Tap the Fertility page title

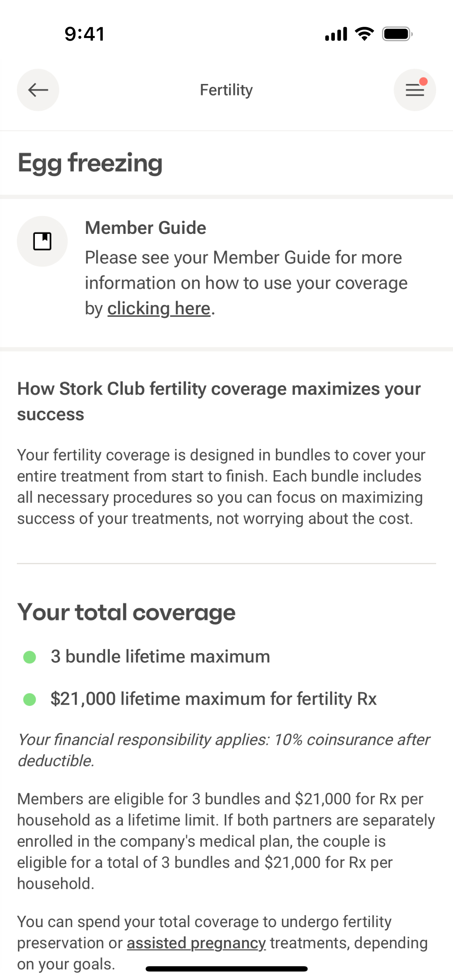click(226, 90)
